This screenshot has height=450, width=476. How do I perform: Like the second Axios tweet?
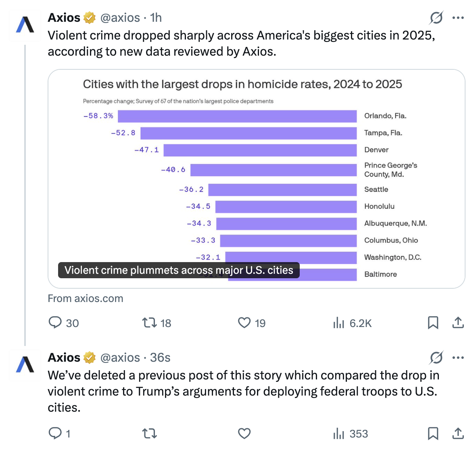click(244, 433)
